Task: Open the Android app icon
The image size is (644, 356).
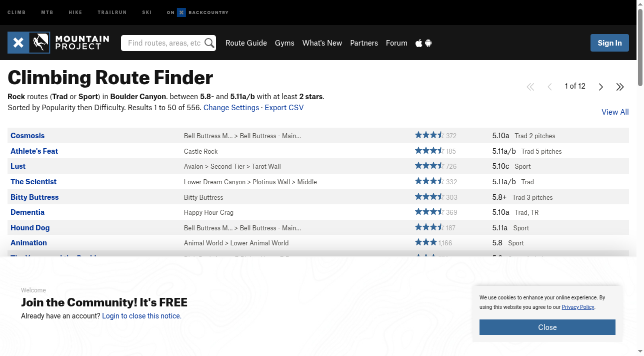Action: tap(428, 43)
